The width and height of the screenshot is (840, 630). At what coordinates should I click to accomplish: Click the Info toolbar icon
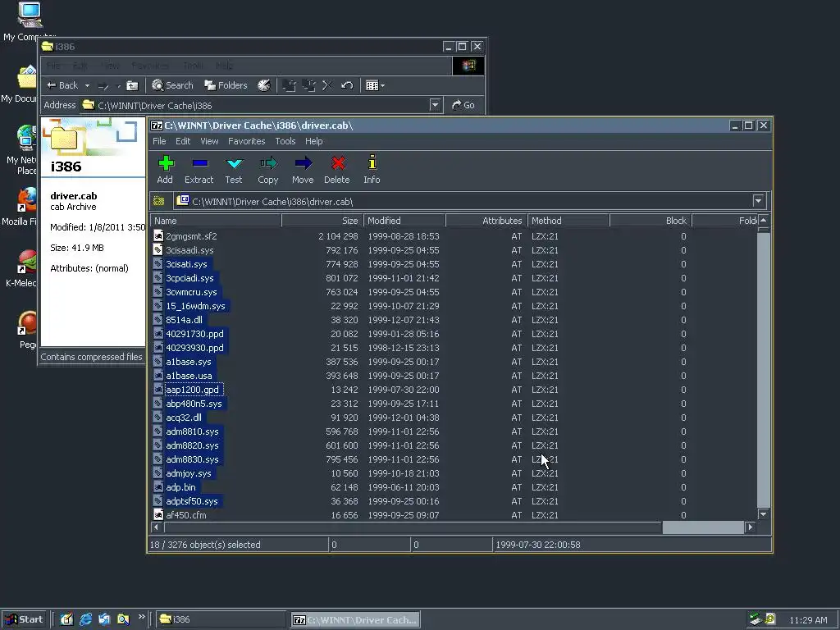tap(372, 162)
